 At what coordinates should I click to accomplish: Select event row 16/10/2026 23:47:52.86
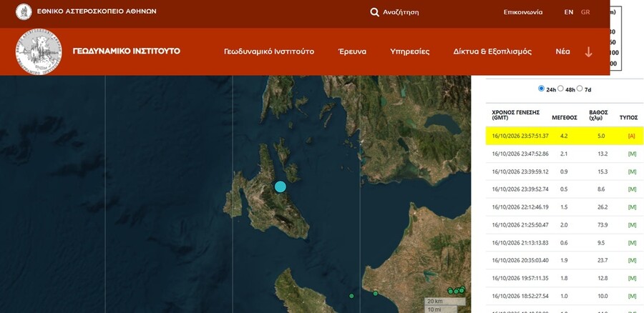[x=565, y=154]
